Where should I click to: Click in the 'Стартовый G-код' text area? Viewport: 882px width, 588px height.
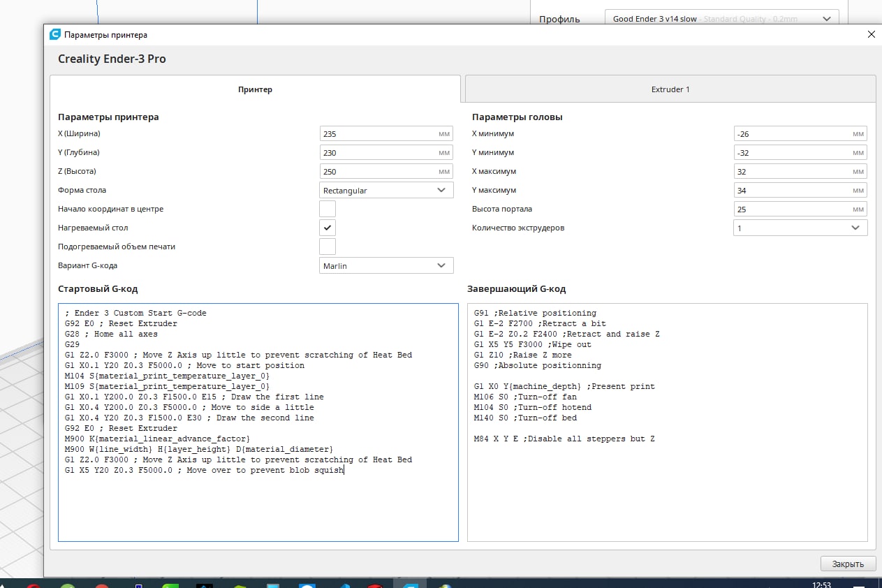(258, 422)
